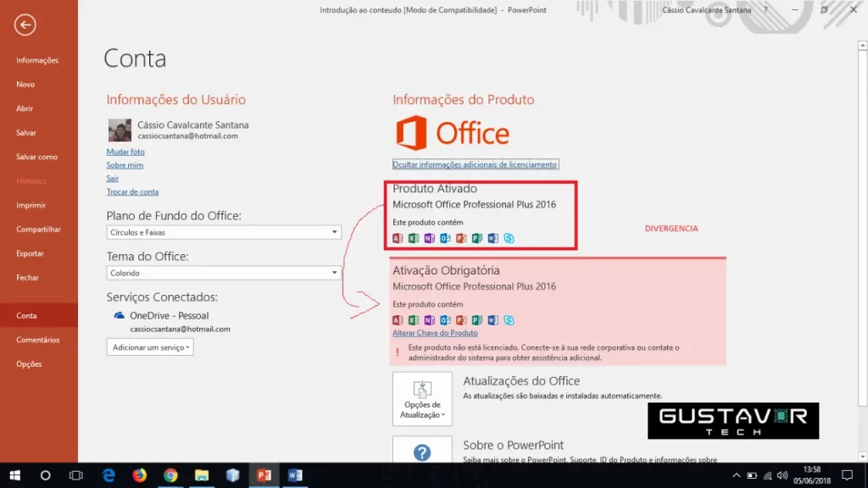
Task: Show hidden system tray icons chevron
Action: pyautogui.click(x=737, y=475)
